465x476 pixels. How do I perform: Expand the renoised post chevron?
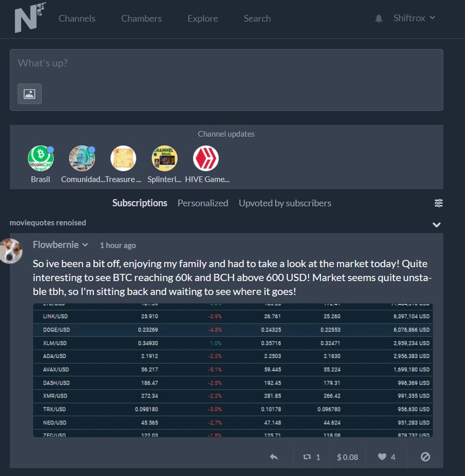coord(437,225)
